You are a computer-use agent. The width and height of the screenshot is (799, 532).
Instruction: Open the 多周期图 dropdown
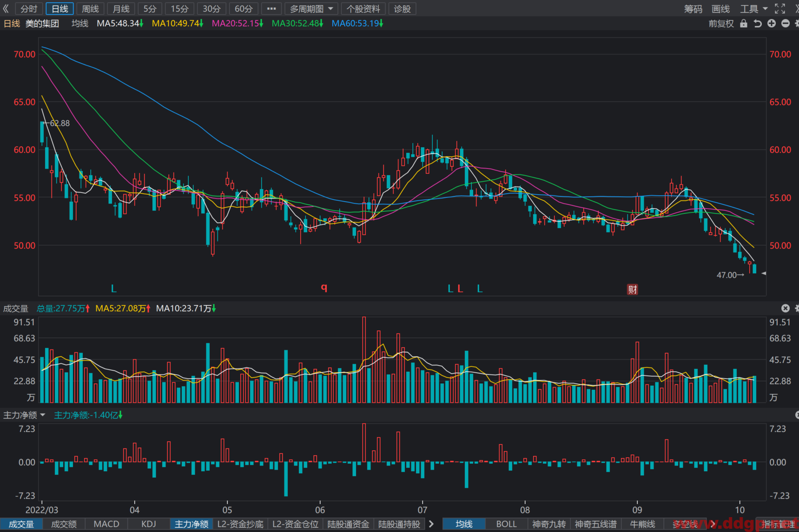point(311,9)
